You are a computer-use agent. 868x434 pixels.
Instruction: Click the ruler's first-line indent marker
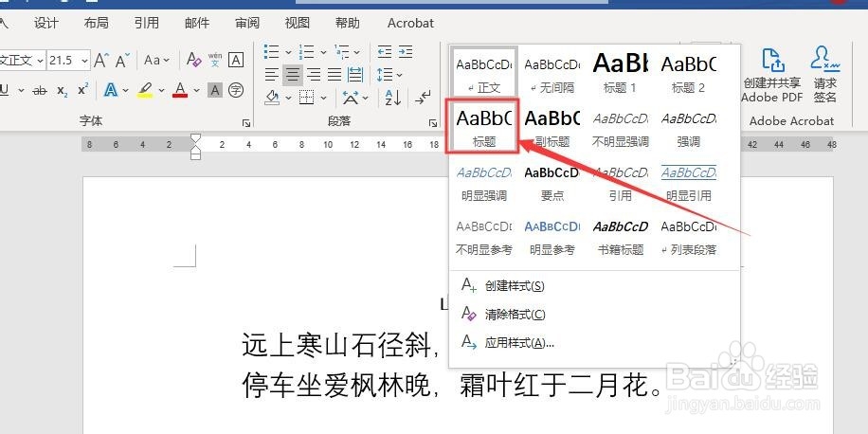(195, 137)
